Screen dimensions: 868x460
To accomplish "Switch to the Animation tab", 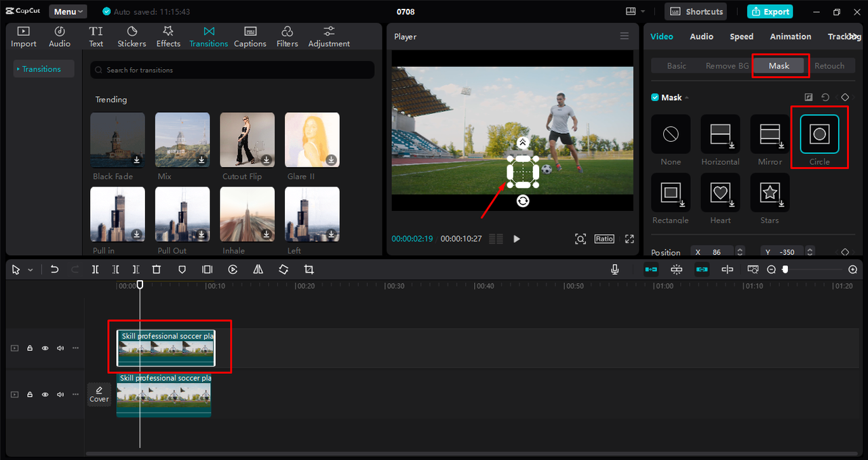I will (x=791, y=37).
